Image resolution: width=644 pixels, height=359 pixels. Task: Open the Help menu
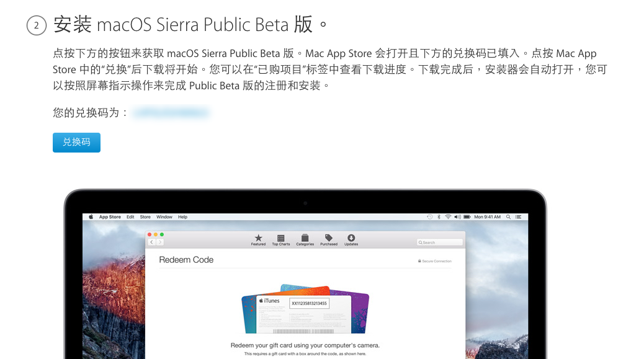click(x=183, y=216)
